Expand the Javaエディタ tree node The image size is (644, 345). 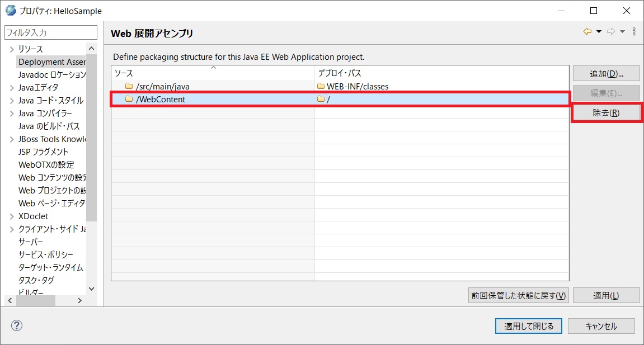point(11,88)
